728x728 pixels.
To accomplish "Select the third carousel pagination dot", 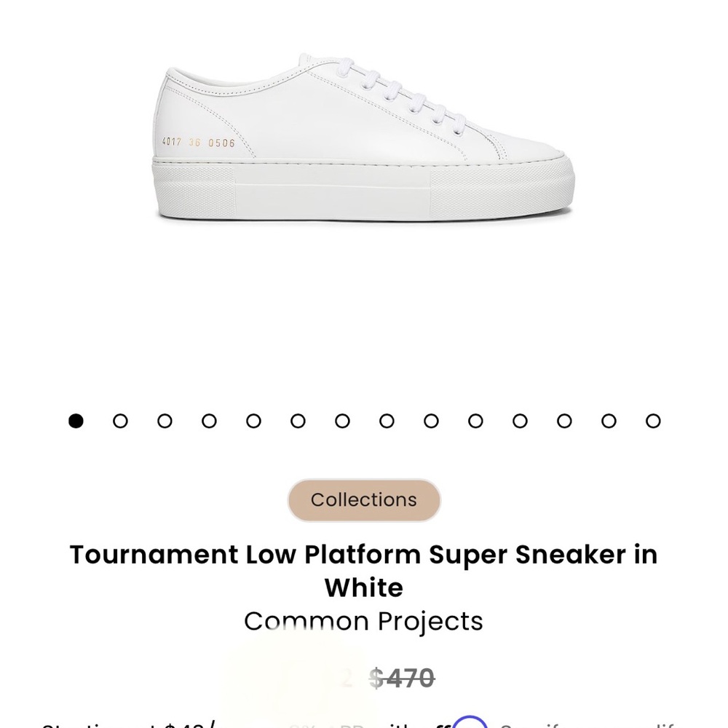I will (165, 421).
